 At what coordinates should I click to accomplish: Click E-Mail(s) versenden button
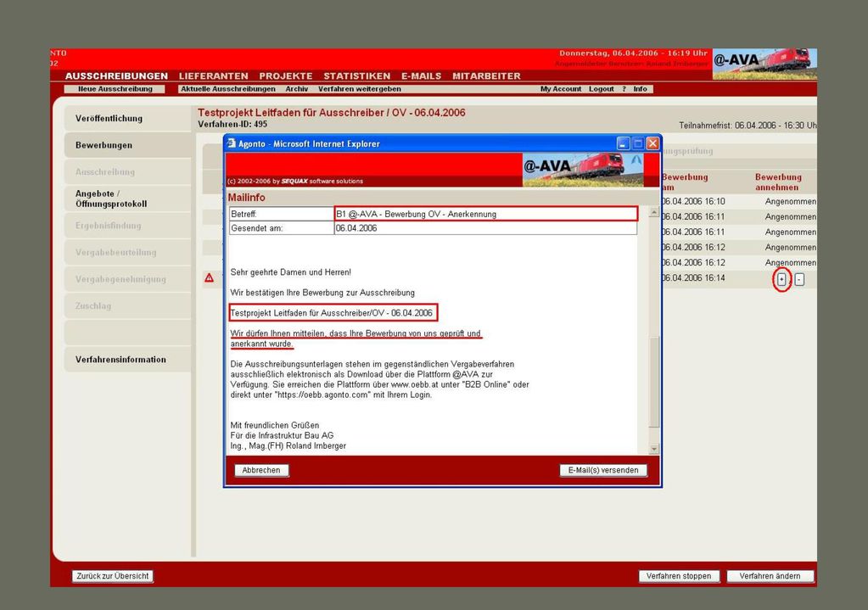coord(603,470)
